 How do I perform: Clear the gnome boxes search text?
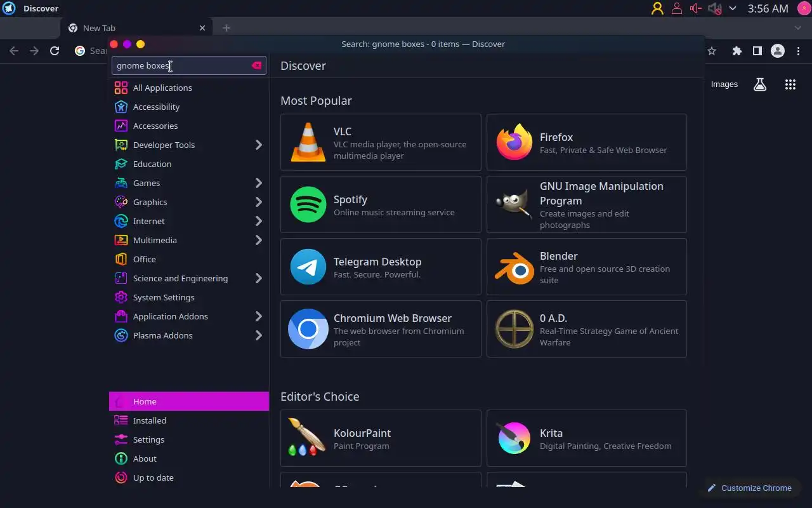click(256, 65)
